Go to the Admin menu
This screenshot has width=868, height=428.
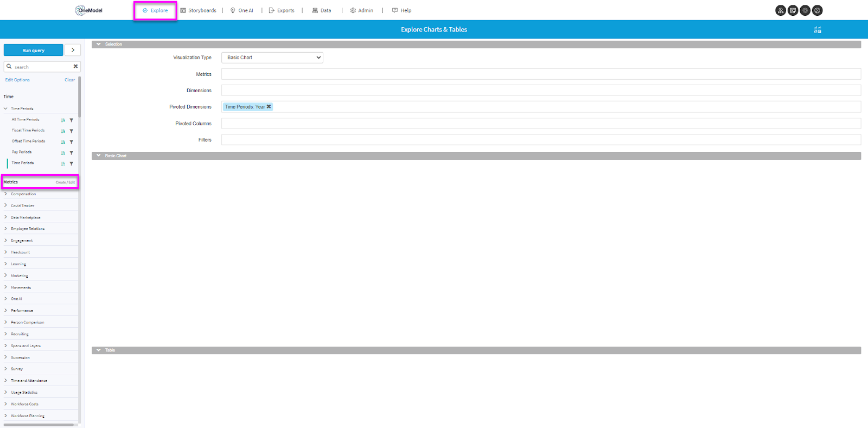point(362,10)
